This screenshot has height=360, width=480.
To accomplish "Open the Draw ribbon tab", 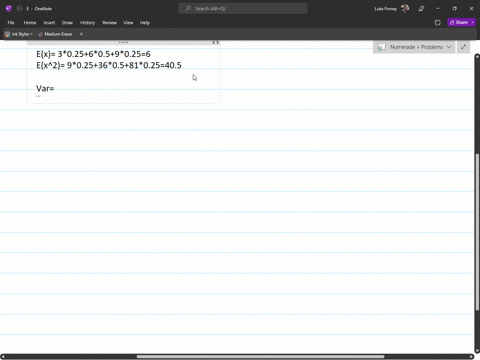I will pos(67,23).
